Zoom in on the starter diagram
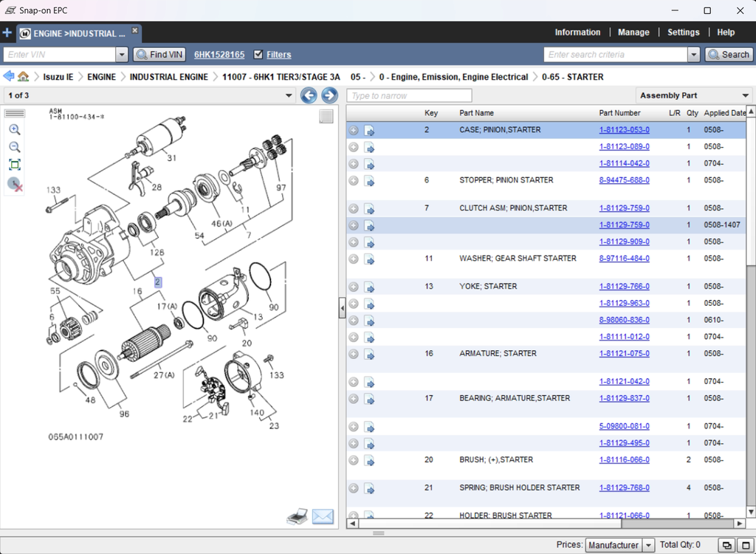This screenshot has width=756, height=554. point(15,129)
